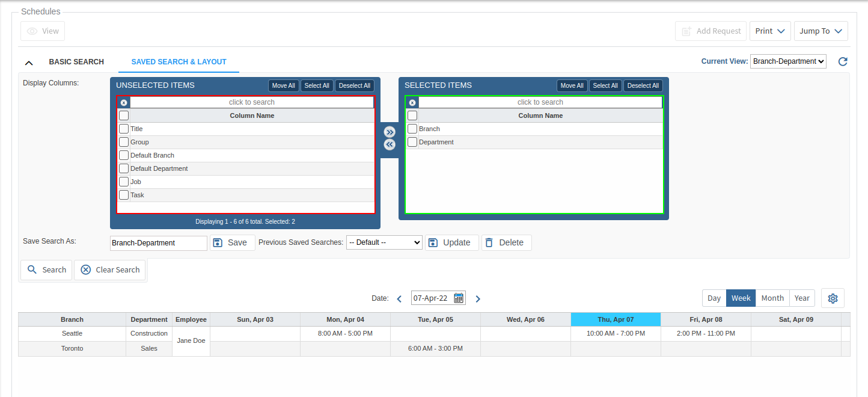868x397 pixels.
Task: Open the Current View dropdown
Action: 788,61
